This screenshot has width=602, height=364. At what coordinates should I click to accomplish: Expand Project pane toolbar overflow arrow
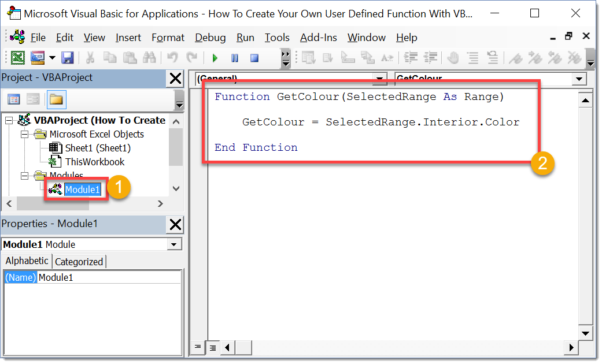(179, 100)
